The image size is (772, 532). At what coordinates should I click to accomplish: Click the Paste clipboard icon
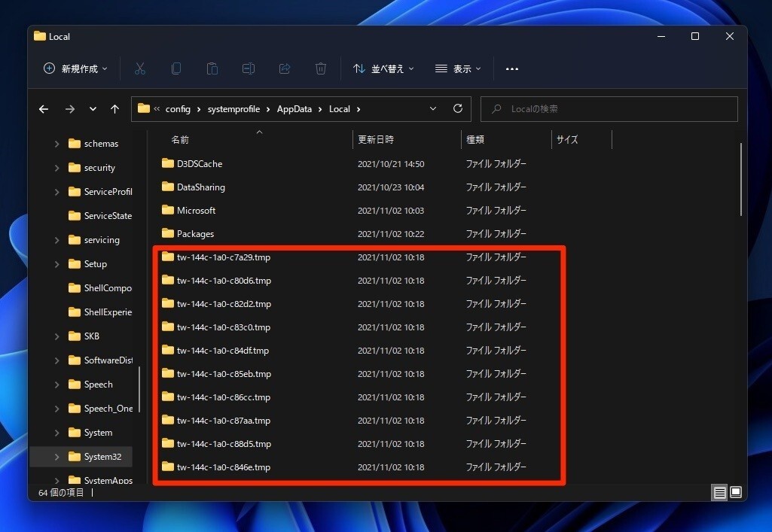(212, 68)
